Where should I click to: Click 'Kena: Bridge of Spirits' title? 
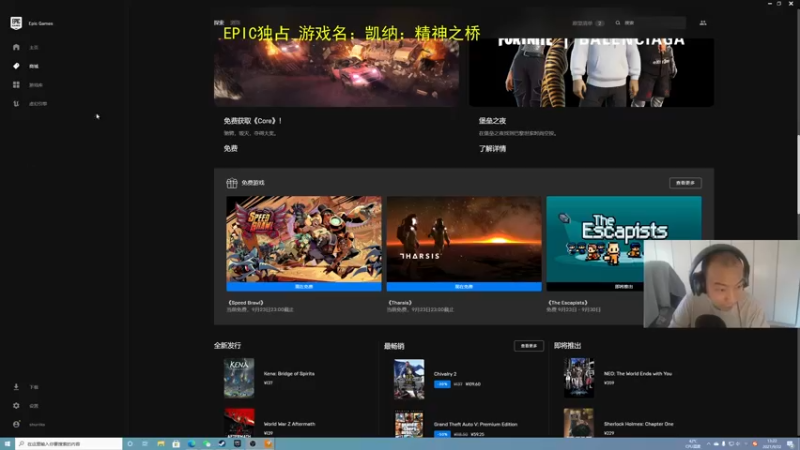click(x=289, y=373)
